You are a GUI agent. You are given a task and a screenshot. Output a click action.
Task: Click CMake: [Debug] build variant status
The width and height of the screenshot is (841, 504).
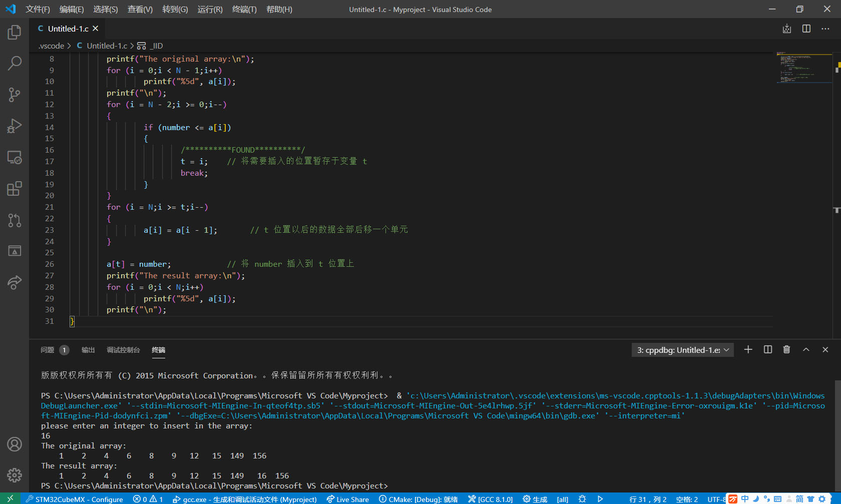418,499
